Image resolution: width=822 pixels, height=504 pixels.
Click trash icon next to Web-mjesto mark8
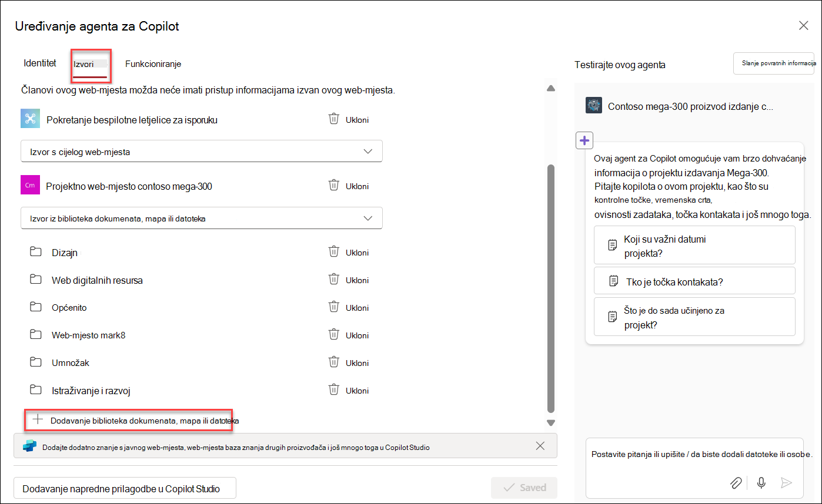coord(333,335)
